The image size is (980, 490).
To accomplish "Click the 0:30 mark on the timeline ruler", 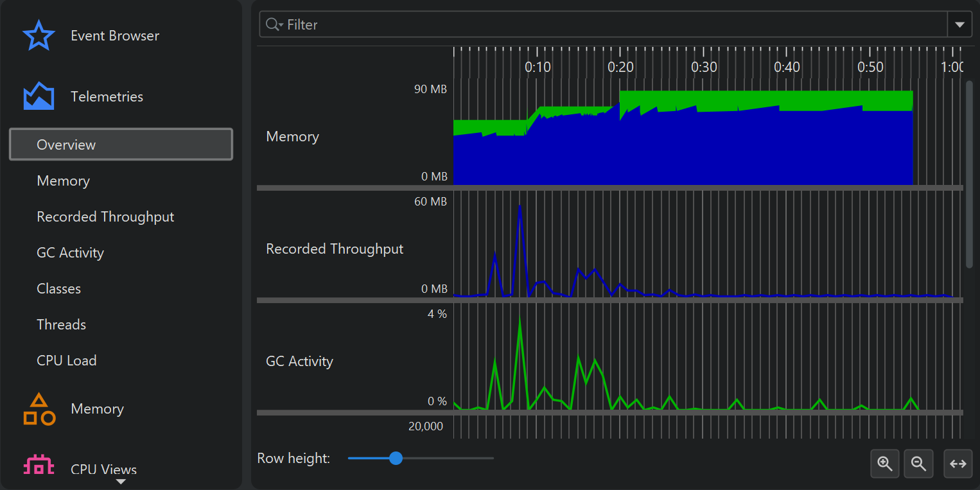I will click(704, 67).
